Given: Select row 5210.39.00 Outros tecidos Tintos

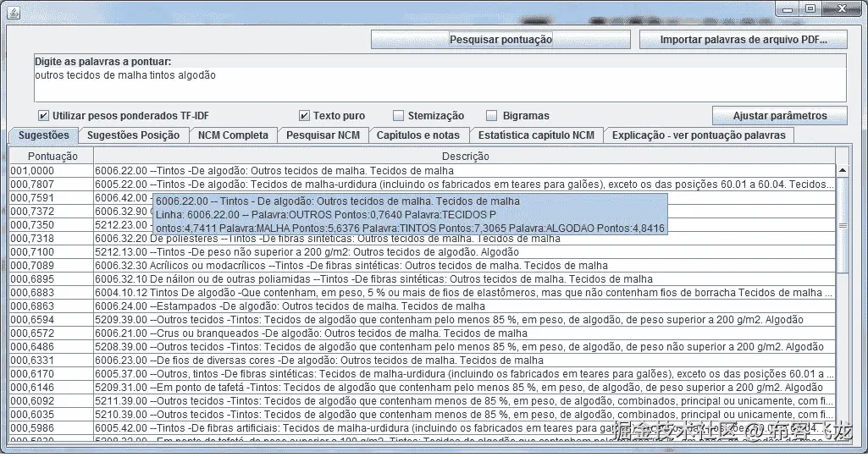Looking at the screenshot, I should (x=423, y=415).
